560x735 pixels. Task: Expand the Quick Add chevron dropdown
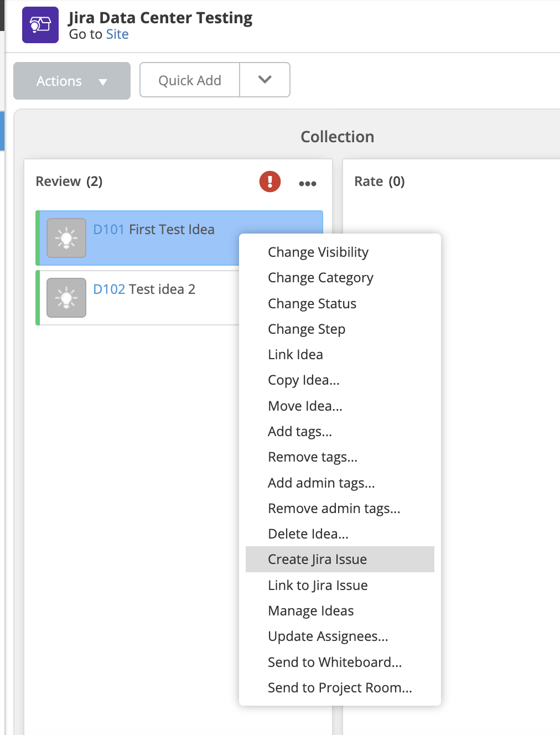tap(265, 80)
